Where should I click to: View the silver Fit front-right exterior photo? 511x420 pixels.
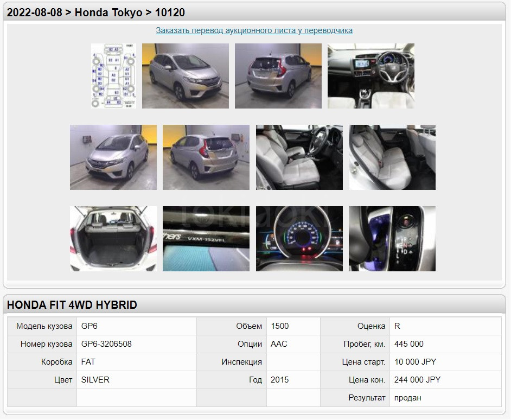(186, 76)
